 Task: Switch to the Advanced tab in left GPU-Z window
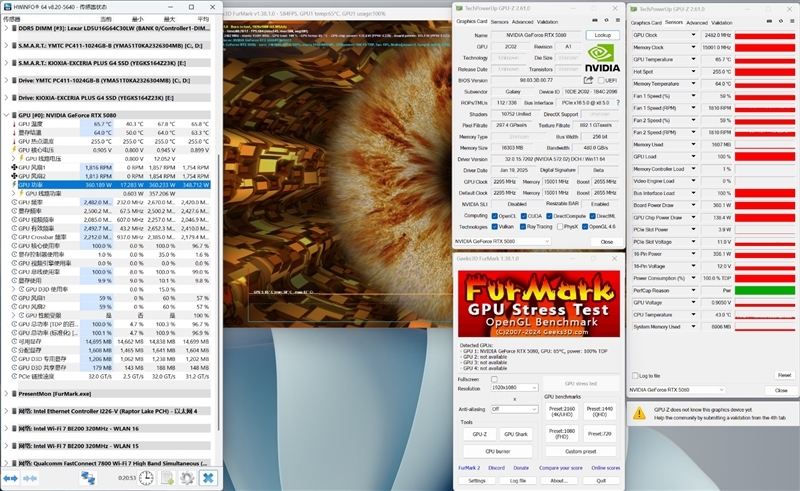coord(523,21)
